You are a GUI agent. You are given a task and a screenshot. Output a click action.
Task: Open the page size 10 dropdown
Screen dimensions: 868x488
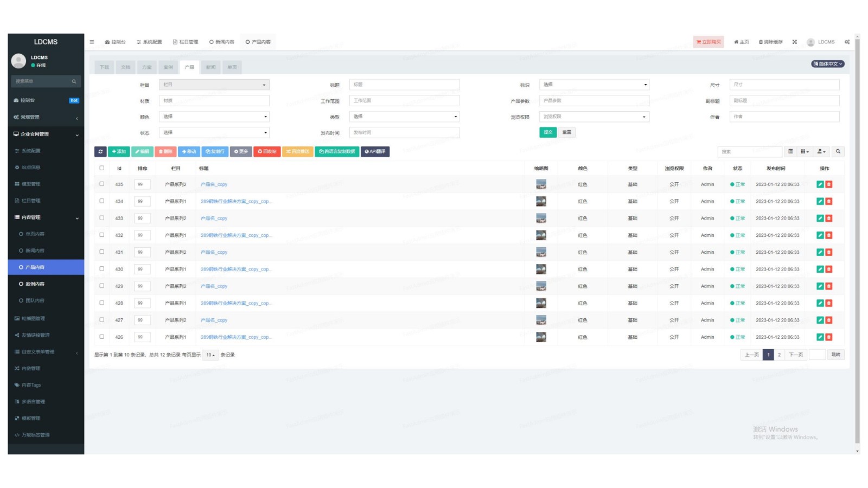(210, 355)
